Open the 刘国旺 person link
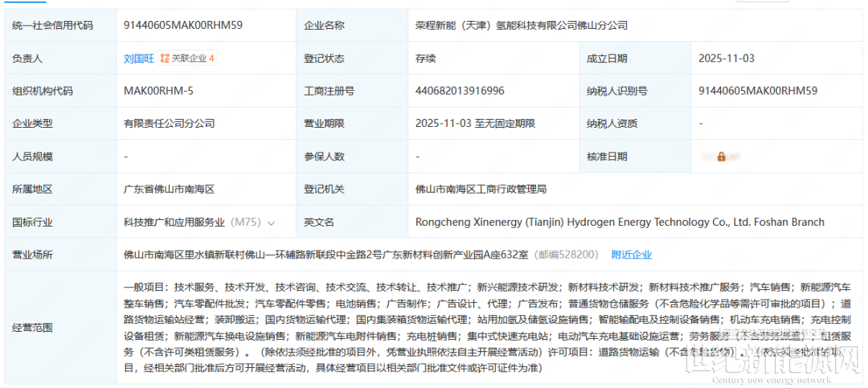 138,59
